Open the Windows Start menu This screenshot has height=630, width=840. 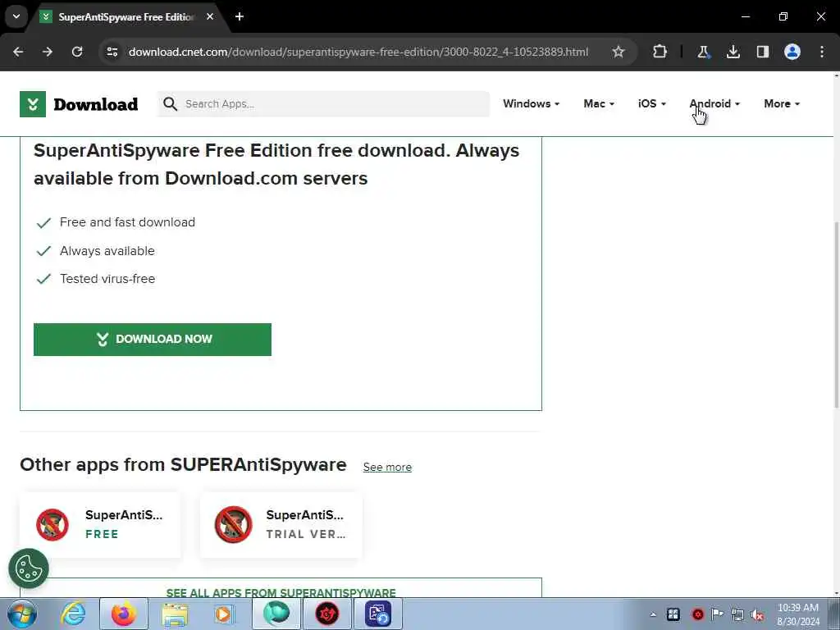[x=22, y=614]
